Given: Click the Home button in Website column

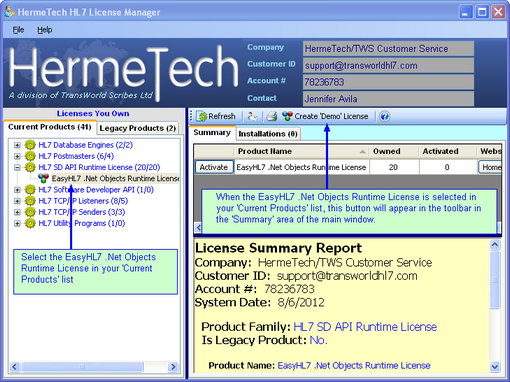Looking at the screenshot, I should pos(490,167).
